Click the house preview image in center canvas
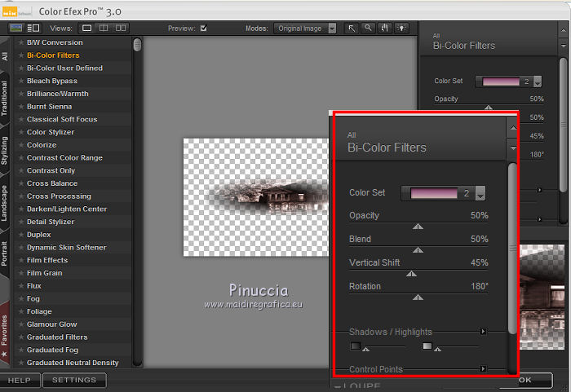571x392 pixels. coord(256,197)
